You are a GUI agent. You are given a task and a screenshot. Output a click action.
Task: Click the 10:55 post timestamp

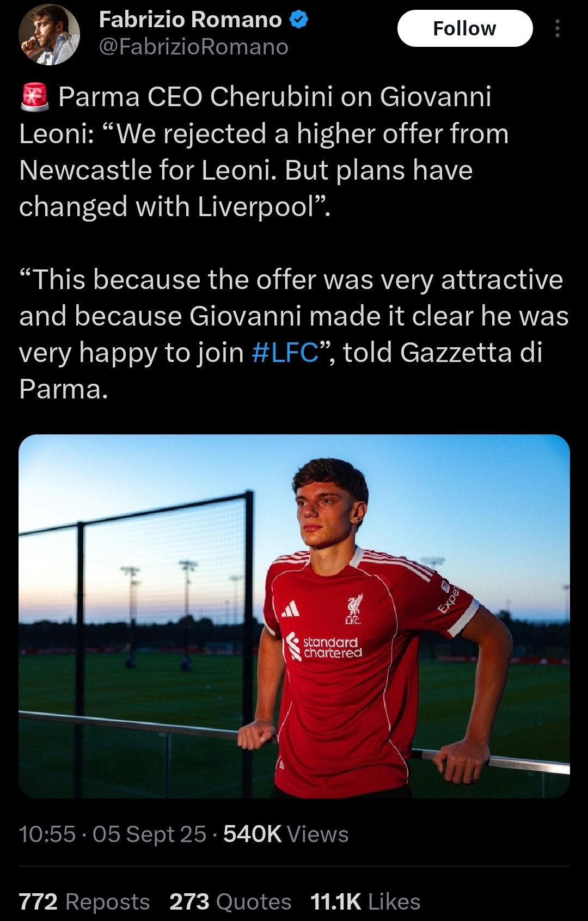(x=47, y=834)
